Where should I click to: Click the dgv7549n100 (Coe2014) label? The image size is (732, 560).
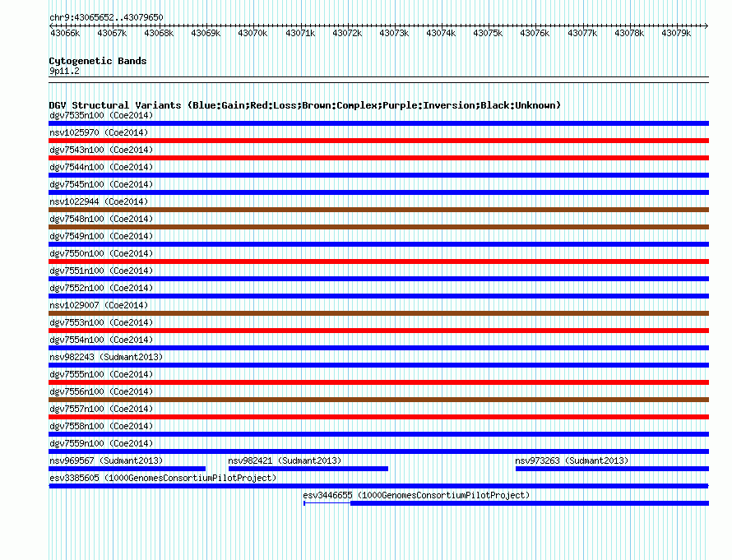101,236
